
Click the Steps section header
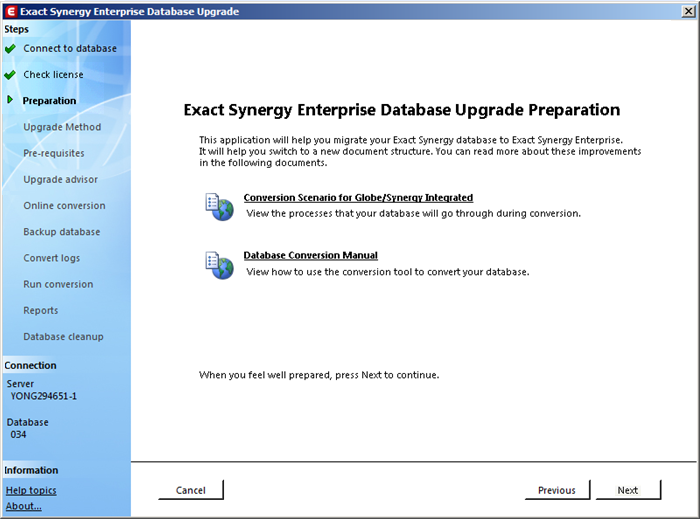(x=17, y=29)
